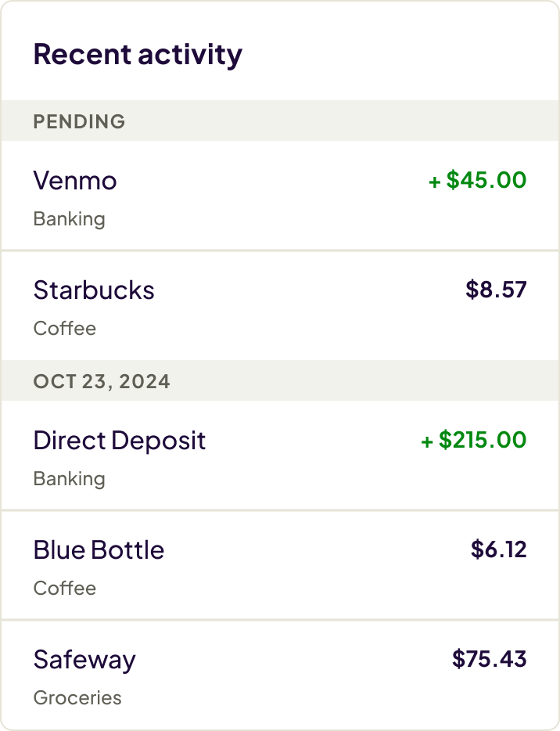This screenshot has width=560, height=731.
Task: Open the Venmo transaction
Action: (75, 181)
